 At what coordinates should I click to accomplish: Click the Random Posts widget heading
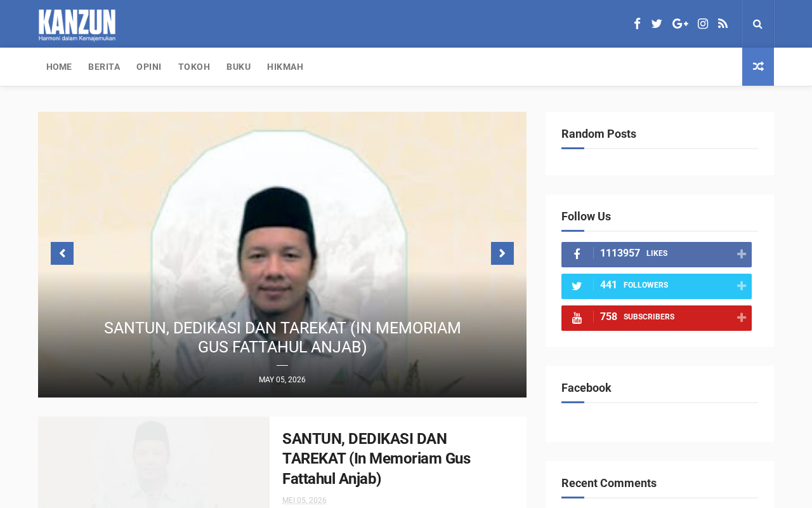pos(599,134)
